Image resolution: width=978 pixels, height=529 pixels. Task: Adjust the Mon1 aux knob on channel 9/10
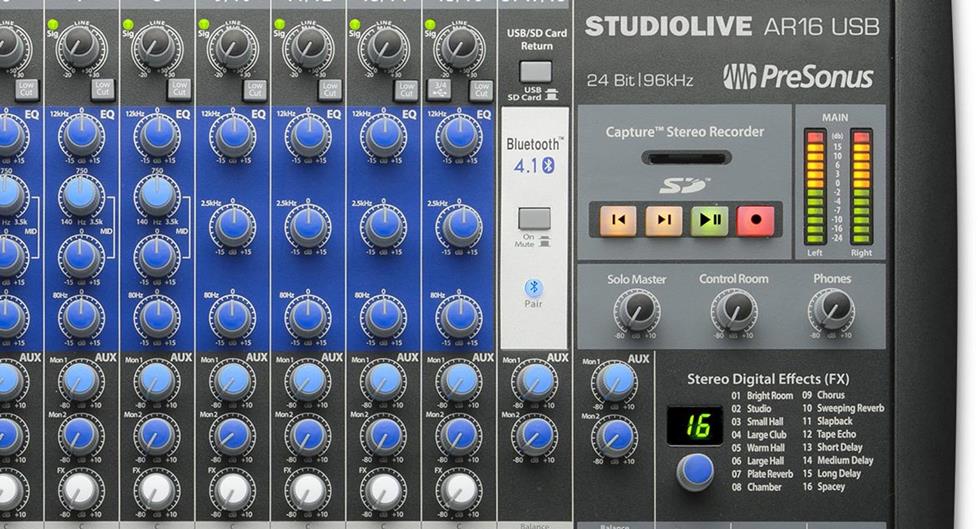[x=233, y=381]
